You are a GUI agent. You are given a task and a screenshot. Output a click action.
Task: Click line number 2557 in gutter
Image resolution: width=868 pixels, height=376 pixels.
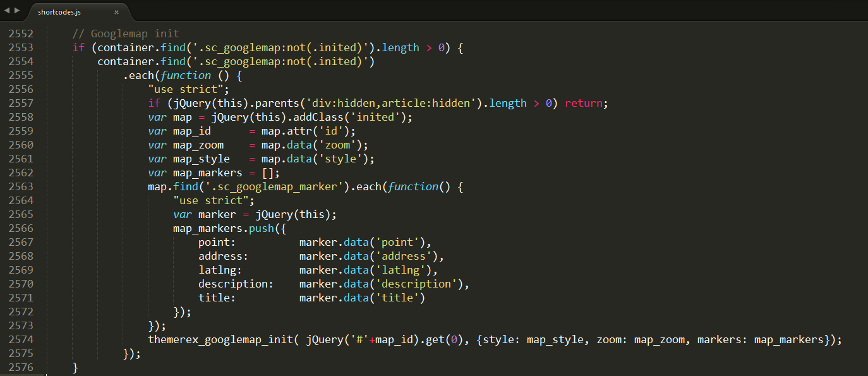21,103
